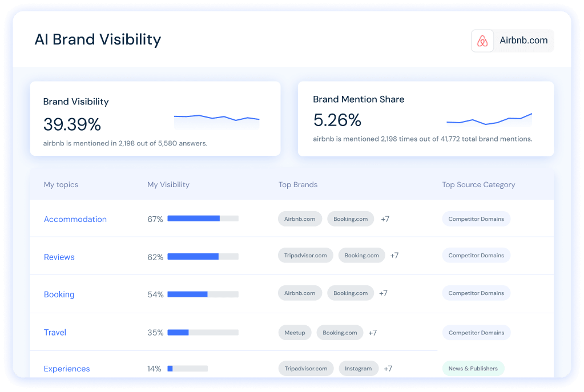Click the Top Source Category column header
The image size is (584, 392).
click(x=478, y=185)
